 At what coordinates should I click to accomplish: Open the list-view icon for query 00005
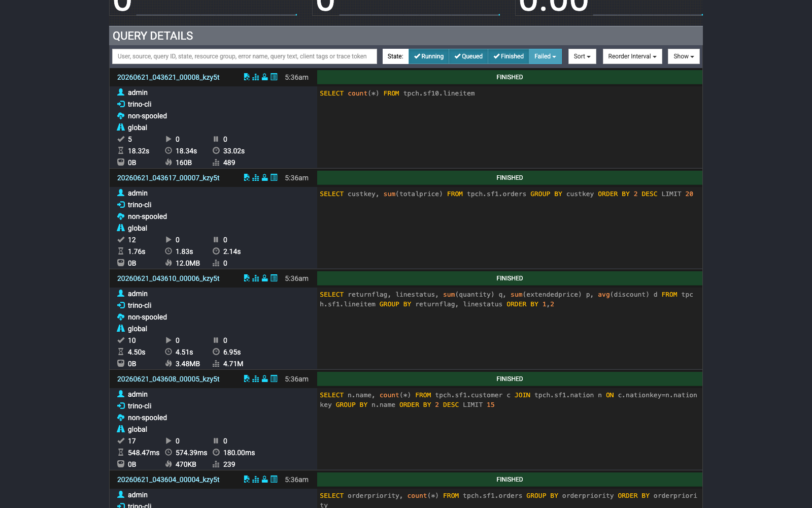(x=274, y=379)
